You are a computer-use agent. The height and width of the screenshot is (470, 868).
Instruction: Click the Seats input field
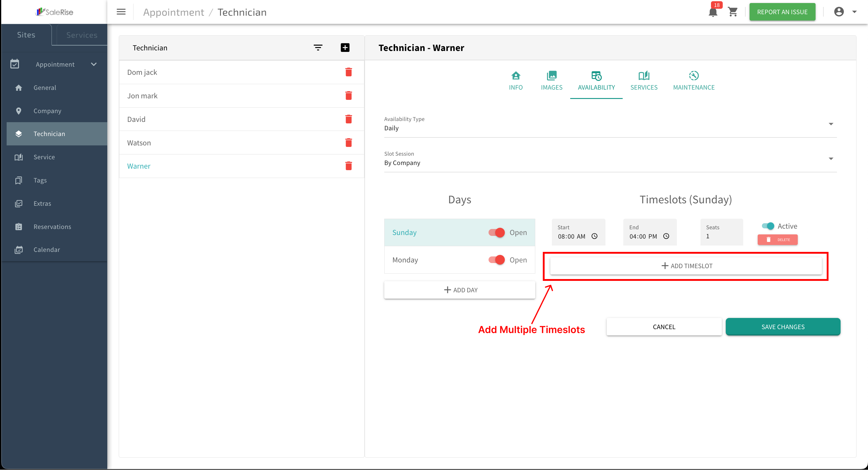[722, 232]
